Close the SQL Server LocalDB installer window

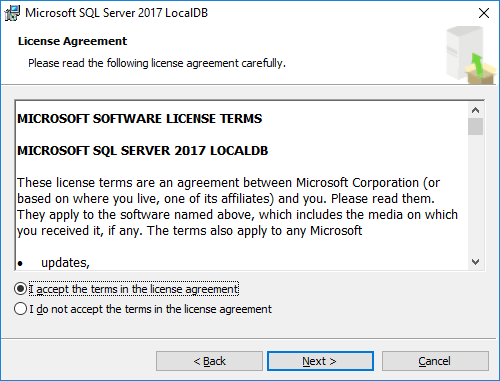coord(484,13)
